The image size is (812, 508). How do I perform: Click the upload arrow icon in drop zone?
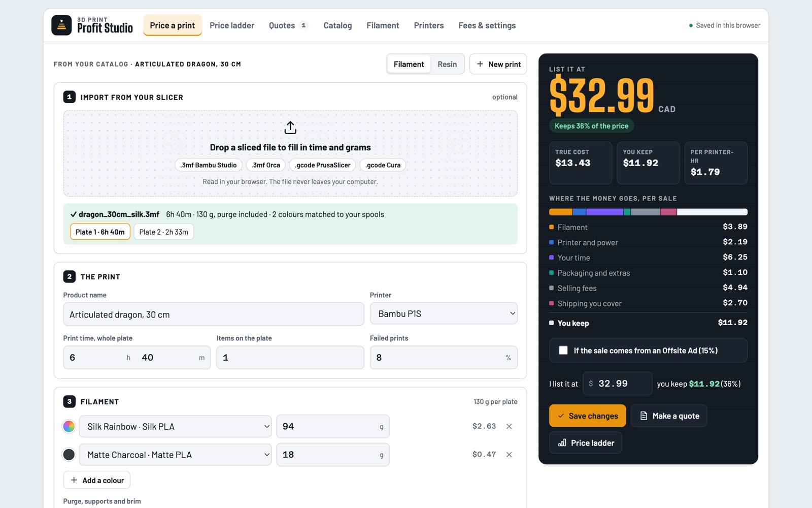coord(290,128)
